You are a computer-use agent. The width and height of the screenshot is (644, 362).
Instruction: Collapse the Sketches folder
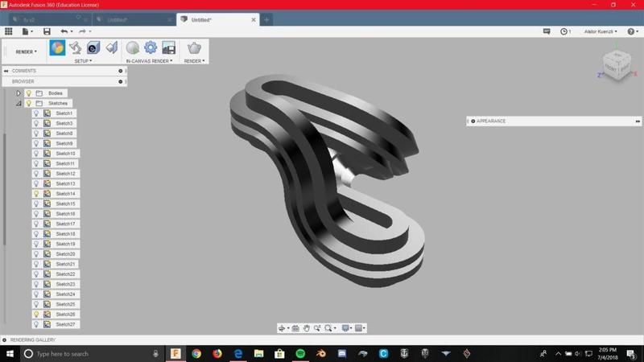19,104
